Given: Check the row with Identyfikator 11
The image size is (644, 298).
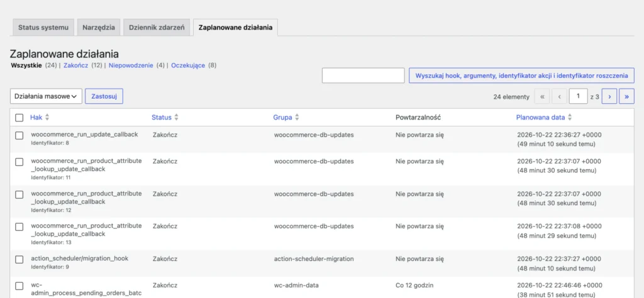Looking at the screenshot, I should (x=19, y=162).
